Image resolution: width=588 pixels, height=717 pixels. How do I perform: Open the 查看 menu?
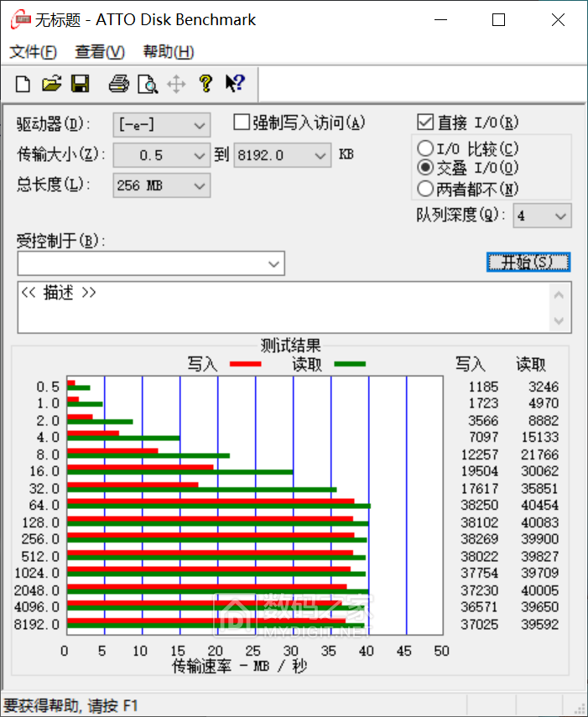click(x=100, y=52)
